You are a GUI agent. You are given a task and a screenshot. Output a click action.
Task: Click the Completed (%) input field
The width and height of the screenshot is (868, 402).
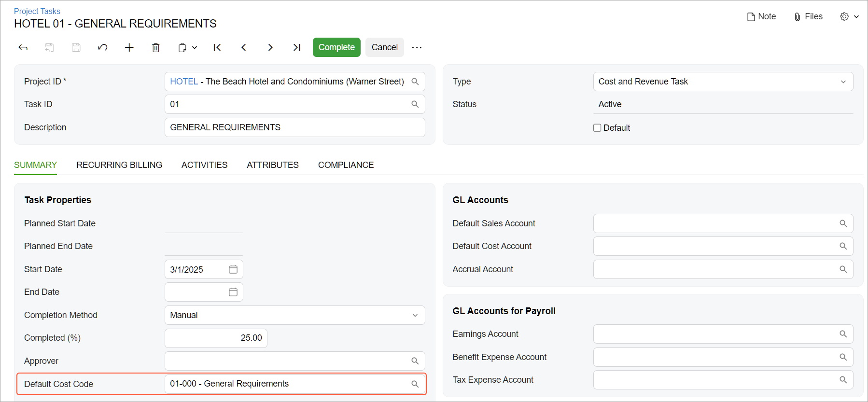[216, 338]
